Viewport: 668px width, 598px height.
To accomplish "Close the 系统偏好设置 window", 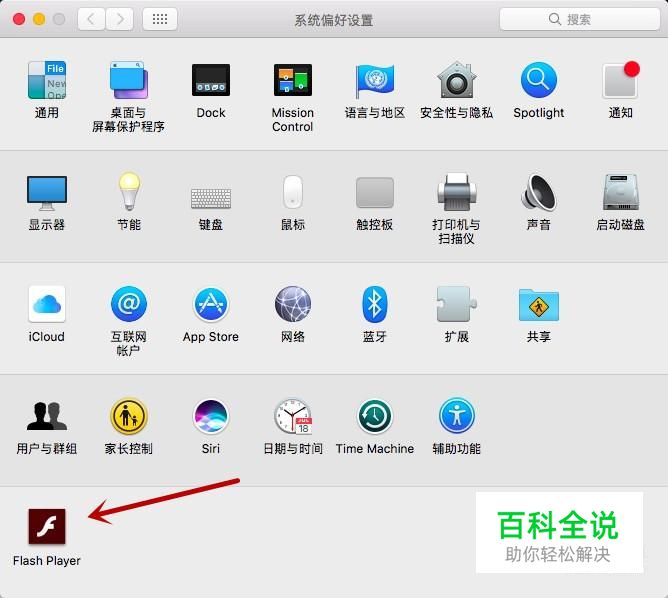I will (x=19, y=19).
